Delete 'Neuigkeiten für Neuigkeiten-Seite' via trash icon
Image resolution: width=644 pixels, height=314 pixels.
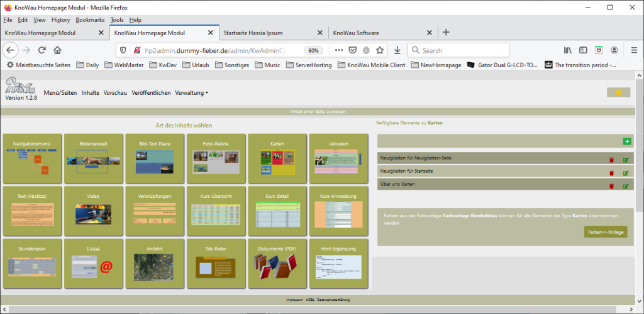click(x=611, y=160)
